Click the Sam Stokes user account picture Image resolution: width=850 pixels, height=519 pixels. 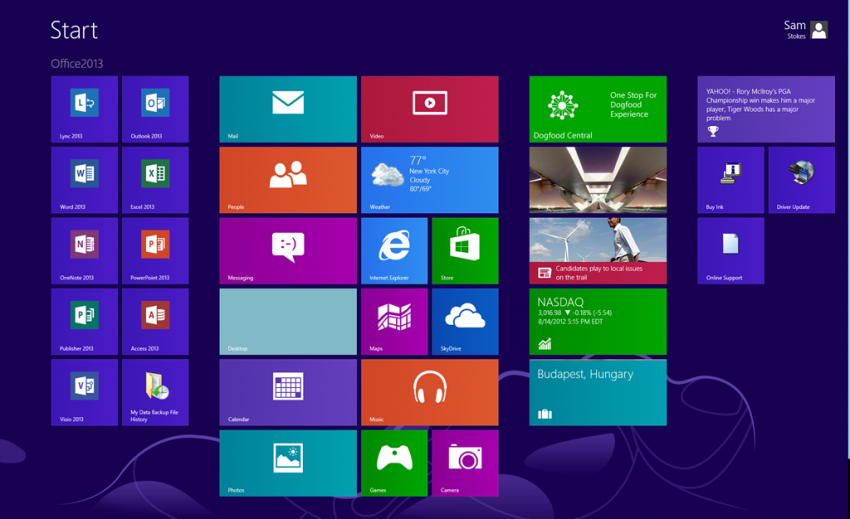pos(819,30)
